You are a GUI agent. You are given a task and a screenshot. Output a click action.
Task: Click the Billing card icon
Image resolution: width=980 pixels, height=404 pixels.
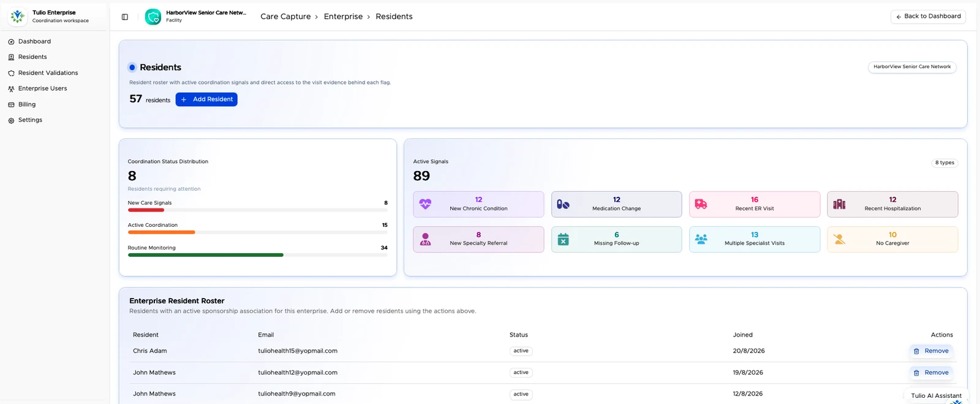click(x=11, y=105)
